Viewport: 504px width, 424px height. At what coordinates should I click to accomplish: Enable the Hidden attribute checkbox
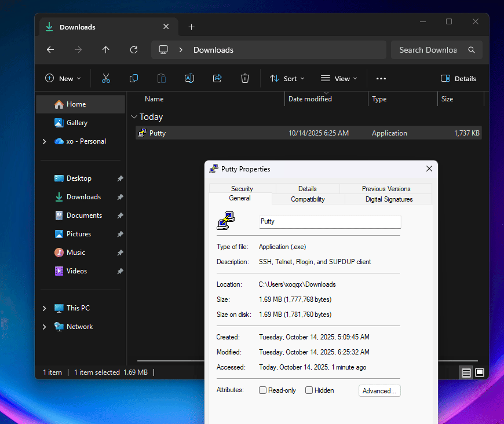(x=309, y=390)
